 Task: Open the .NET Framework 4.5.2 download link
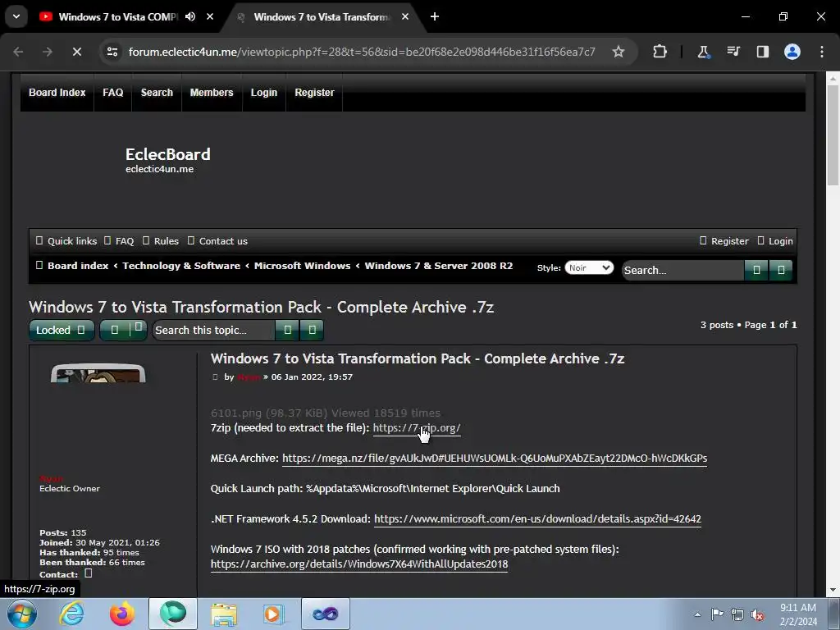[x=537, y=519]
